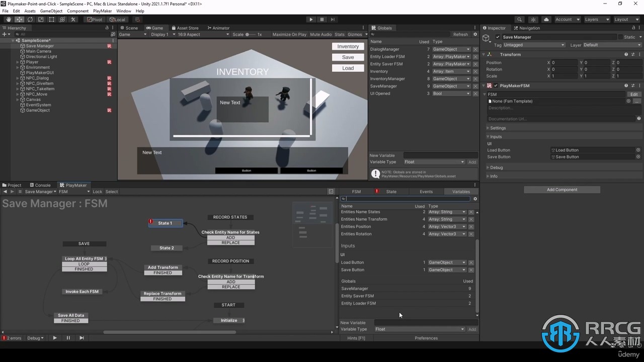Open the cloud services icon
644x362 pixels.
[x=546, y=20]
